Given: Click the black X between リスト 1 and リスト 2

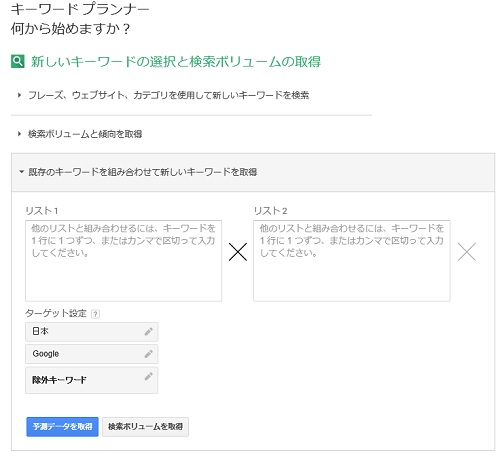Looking at the screenshot, I should point(238,252).
